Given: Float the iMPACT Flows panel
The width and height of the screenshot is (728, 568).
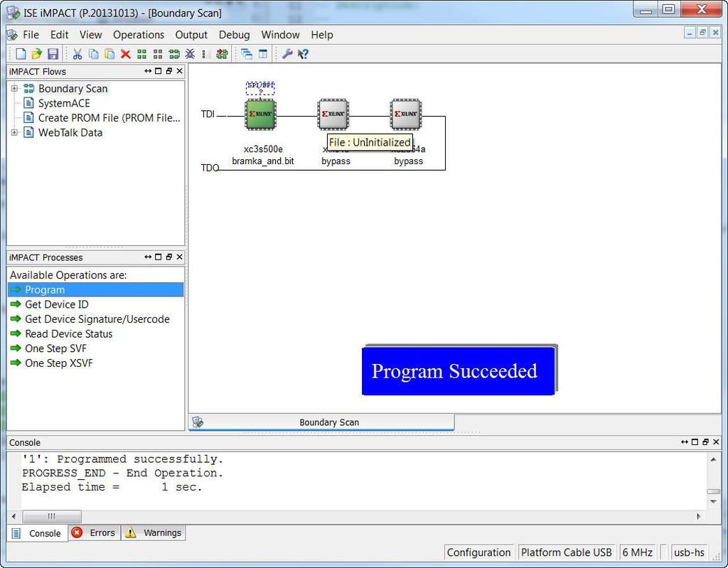Looking at the screenshot, I should click(x=169, y=71).
